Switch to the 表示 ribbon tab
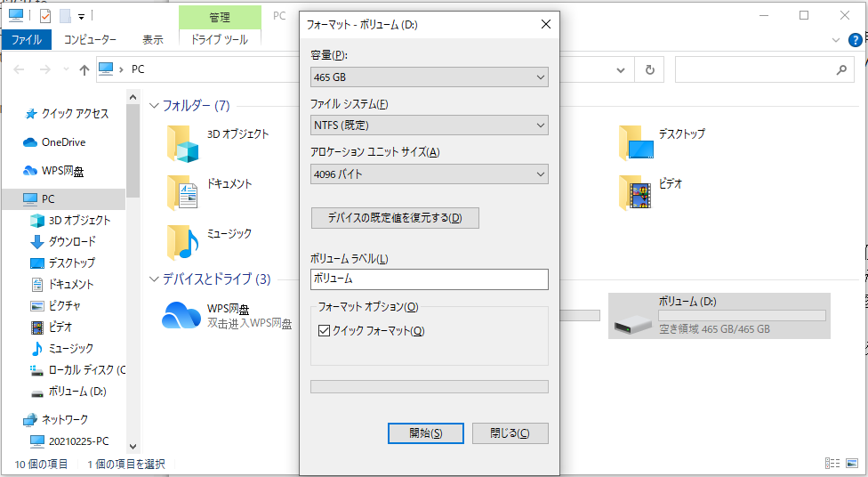Viewport: 868px width, 477px height. (152, 39)
